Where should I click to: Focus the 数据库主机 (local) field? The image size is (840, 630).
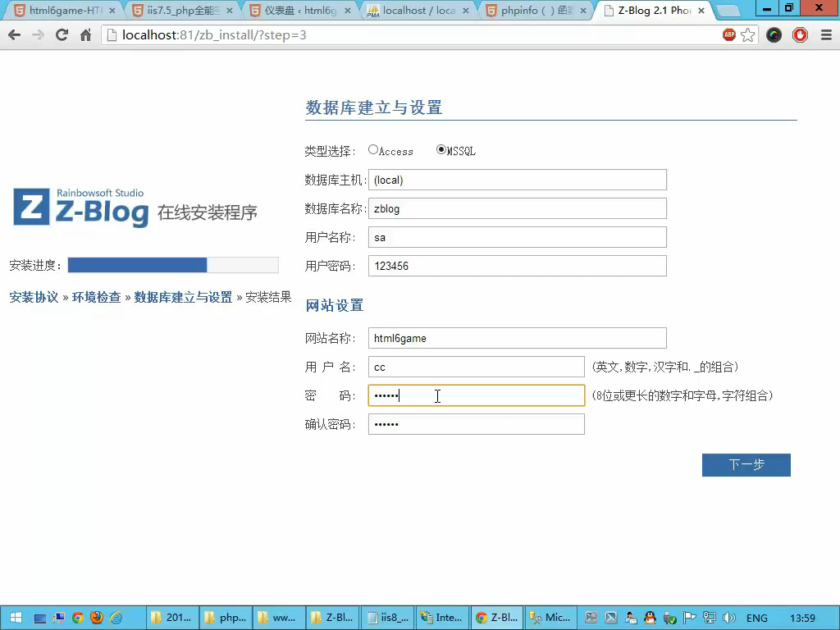pyautogui.click(x=518, y=180)
